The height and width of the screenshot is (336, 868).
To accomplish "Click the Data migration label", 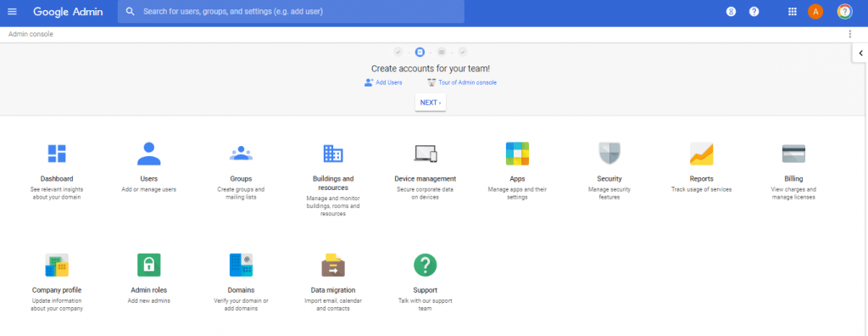I will (333, 290).
